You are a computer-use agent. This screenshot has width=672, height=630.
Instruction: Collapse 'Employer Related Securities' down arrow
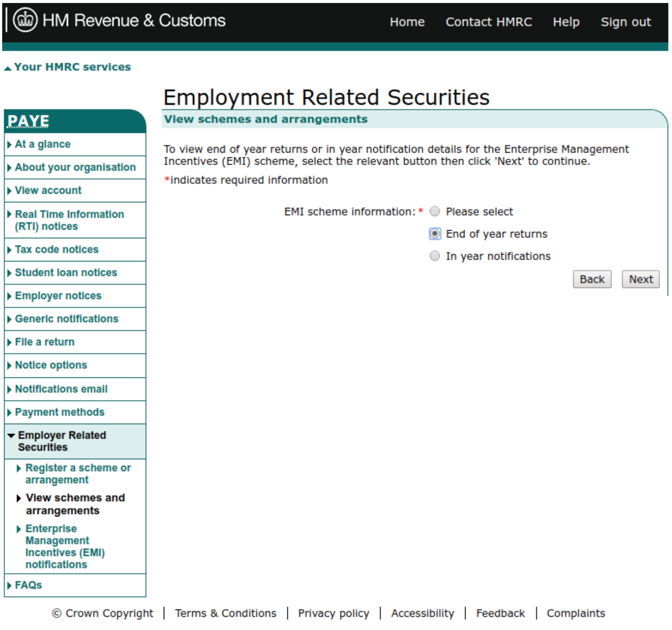(11, 435)
